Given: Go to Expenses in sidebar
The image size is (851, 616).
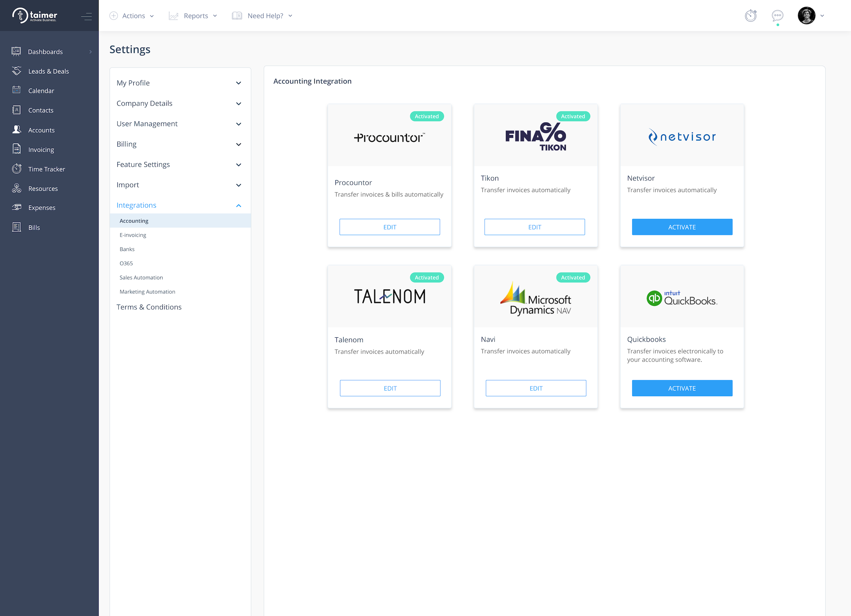Looking at the screenshot, I should [42, 208].
